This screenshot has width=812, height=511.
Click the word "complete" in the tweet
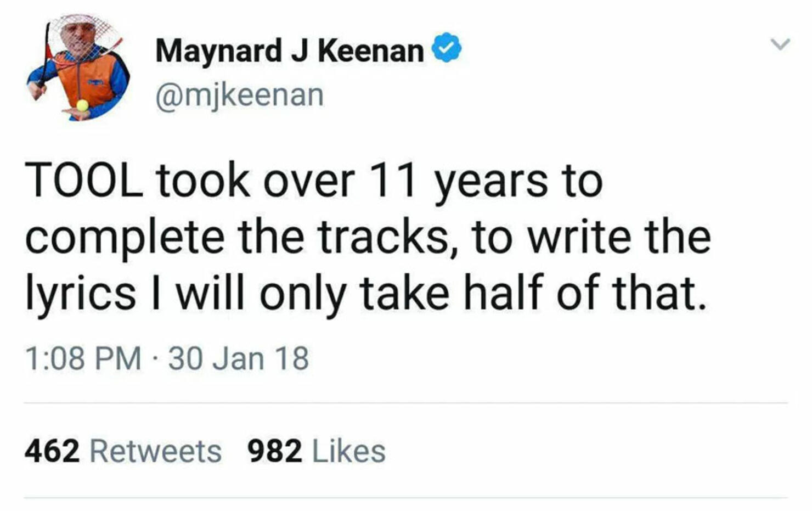click(x=125, y=238)
